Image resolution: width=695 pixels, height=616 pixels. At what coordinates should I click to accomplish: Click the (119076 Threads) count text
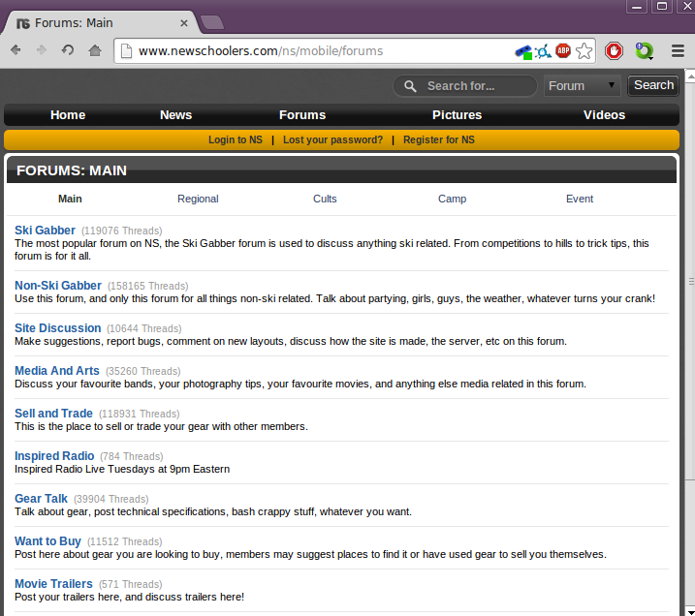[122, 231]
